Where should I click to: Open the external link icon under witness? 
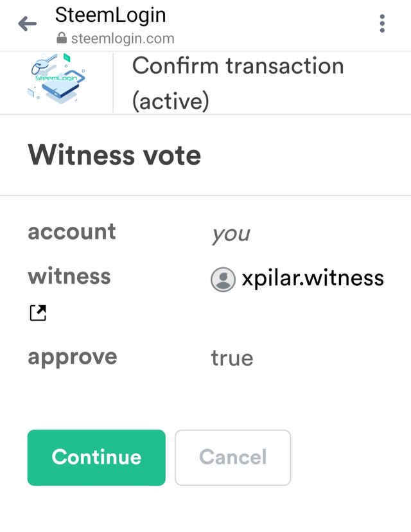pos(38,313)
